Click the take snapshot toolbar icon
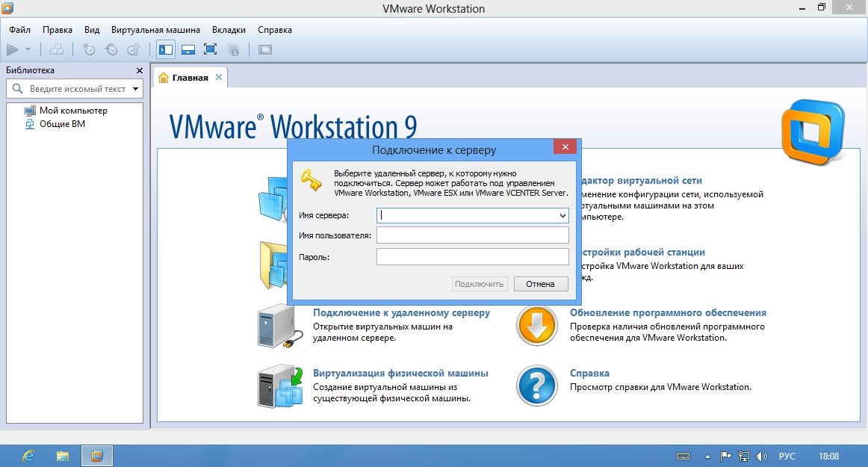The image size is (868, 467). pos(89,50)
